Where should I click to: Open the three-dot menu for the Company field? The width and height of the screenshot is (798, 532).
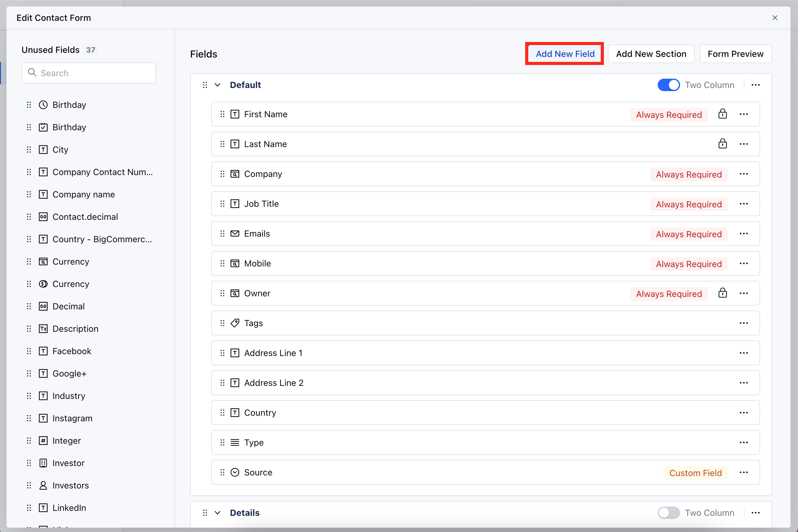(743, 174)
